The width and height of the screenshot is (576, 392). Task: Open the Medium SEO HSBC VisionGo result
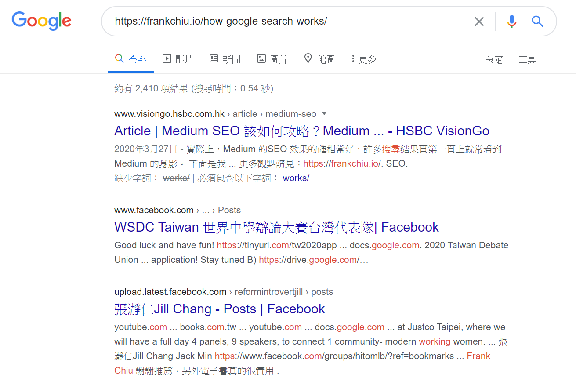tap(302, 131)
